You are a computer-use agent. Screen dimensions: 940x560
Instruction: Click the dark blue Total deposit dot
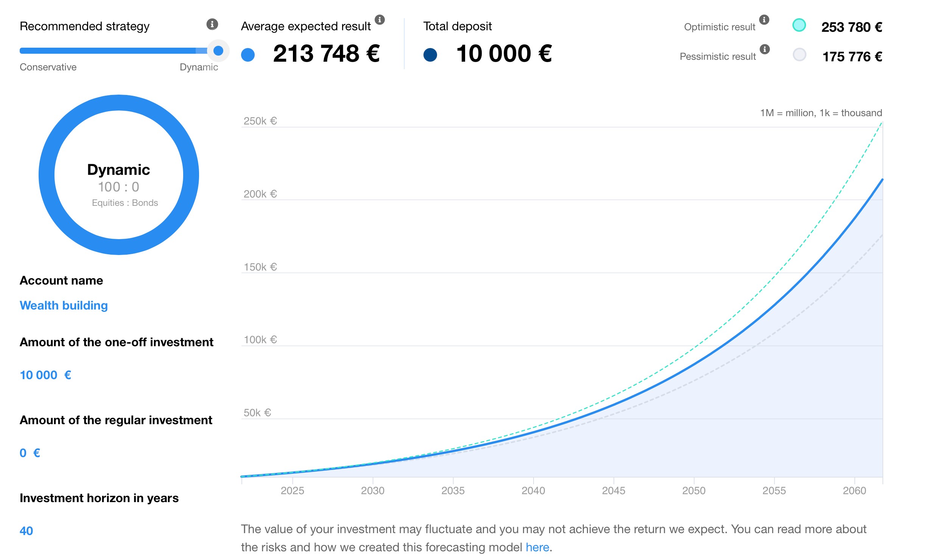[430, 54]
